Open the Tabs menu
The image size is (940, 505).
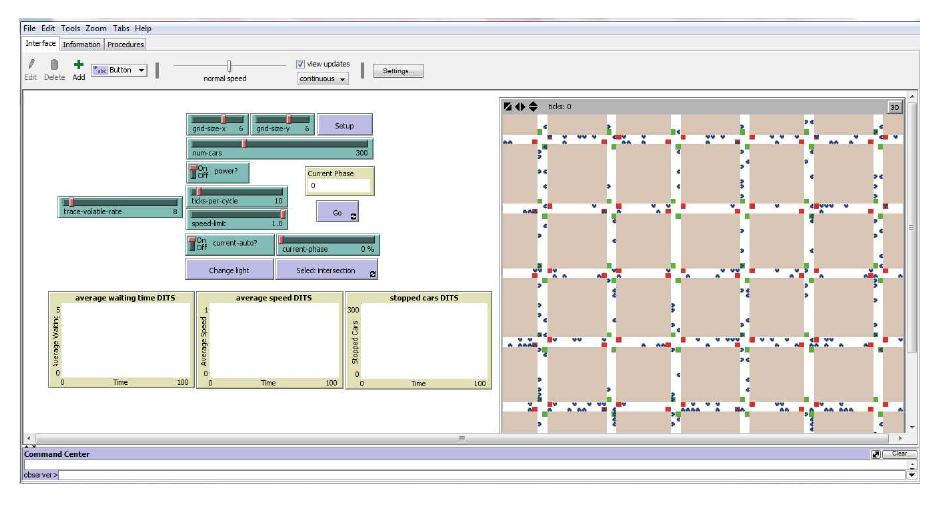tap(121, 28)
